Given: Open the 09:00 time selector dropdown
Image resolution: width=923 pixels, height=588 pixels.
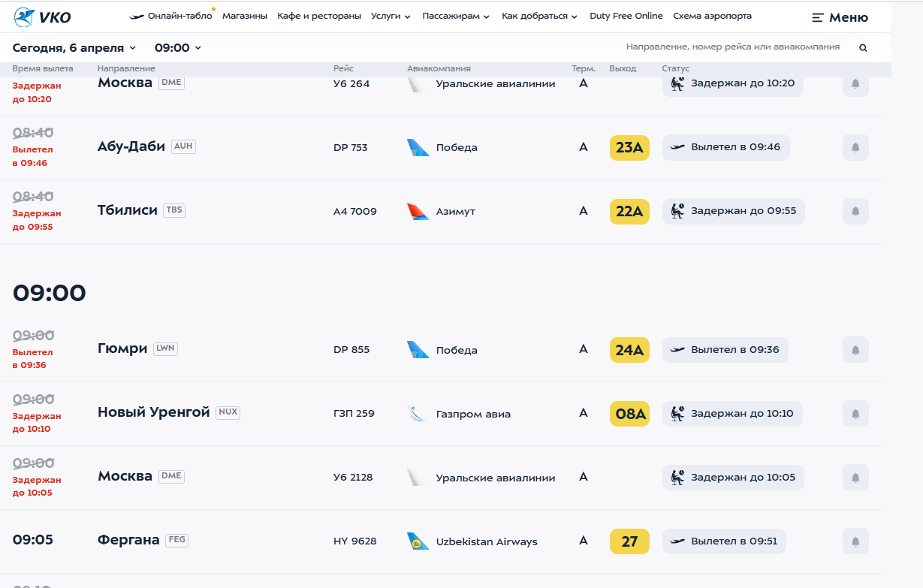Looking at the screenshot, I should click(178, 48).
